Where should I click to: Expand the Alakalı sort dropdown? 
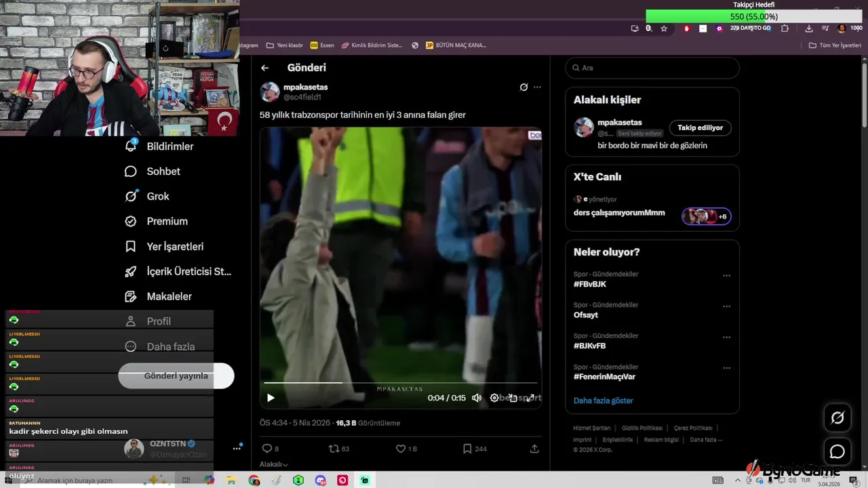pyautogui.click(x=274, y=464)
